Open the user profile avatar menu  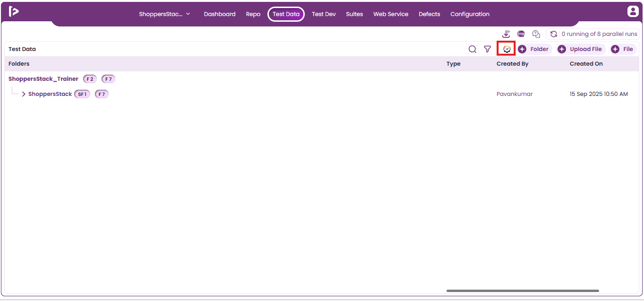coord(633,12)
